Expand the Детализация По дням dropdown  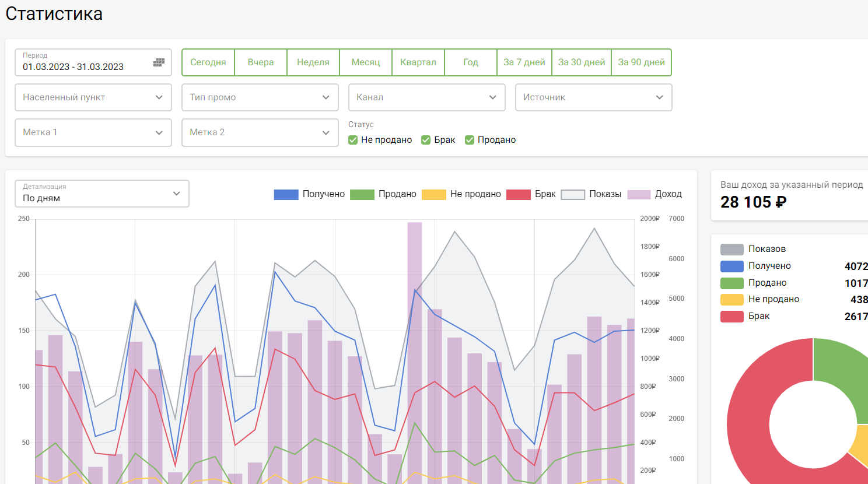pyautogui.click(x=102, y=194)
